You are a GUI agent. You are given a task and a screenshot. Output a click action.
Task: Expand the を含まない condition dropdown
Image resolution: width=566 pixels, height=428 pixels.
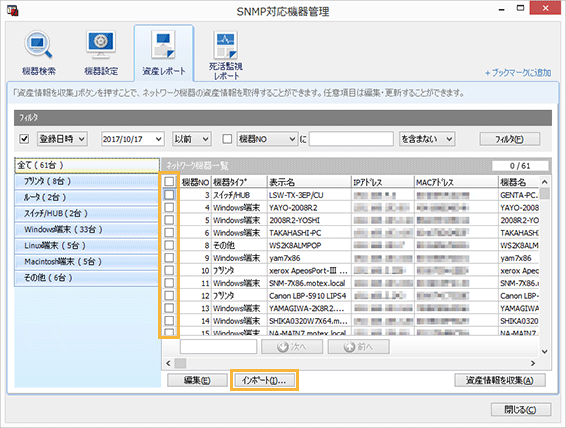[x=427, y=139]
